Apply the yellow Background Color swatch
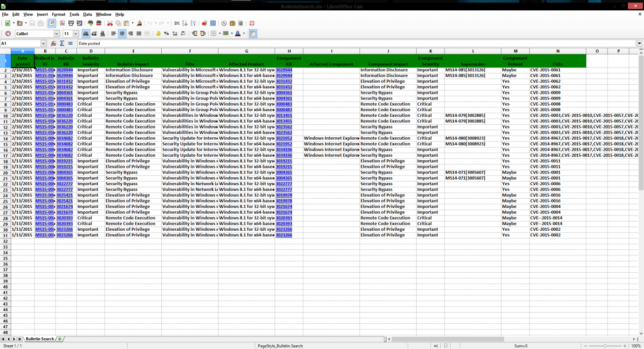 click(x=226, y=34)
